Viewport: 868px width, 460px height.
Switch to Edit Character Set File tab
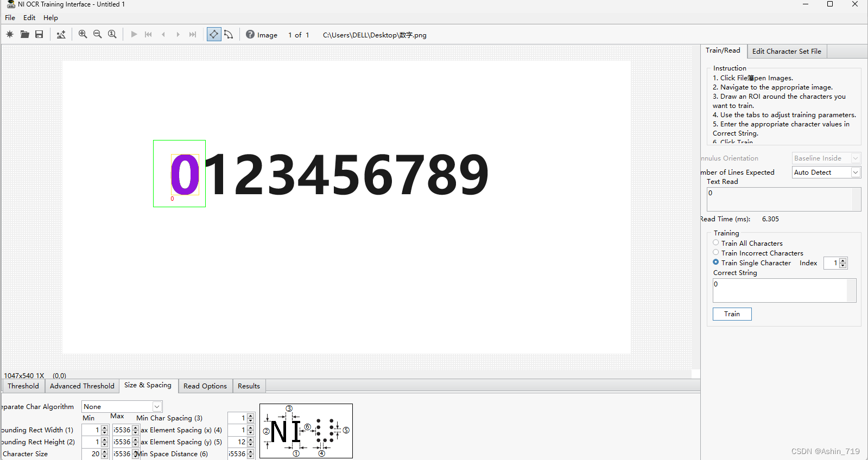point(787,51)
